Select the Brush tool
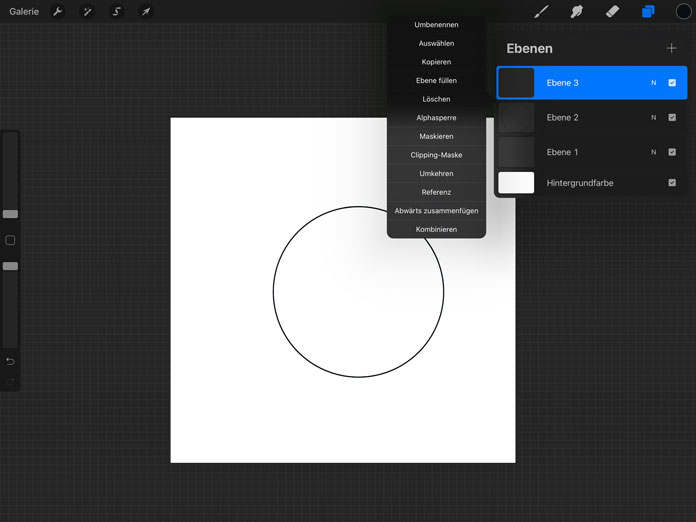The width and height of the screenshot is (696, 522). (542, 12)
